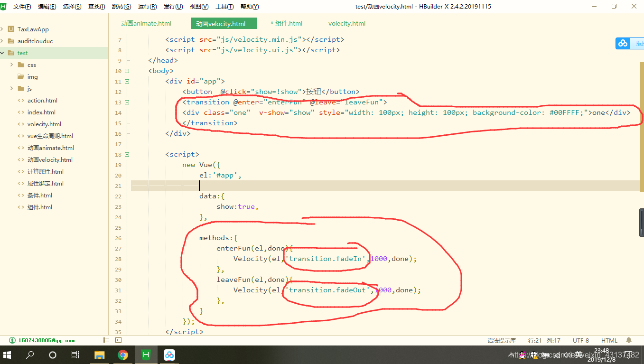
Task: Click the notification bell in status bar
Action: [x=629, y=340]
